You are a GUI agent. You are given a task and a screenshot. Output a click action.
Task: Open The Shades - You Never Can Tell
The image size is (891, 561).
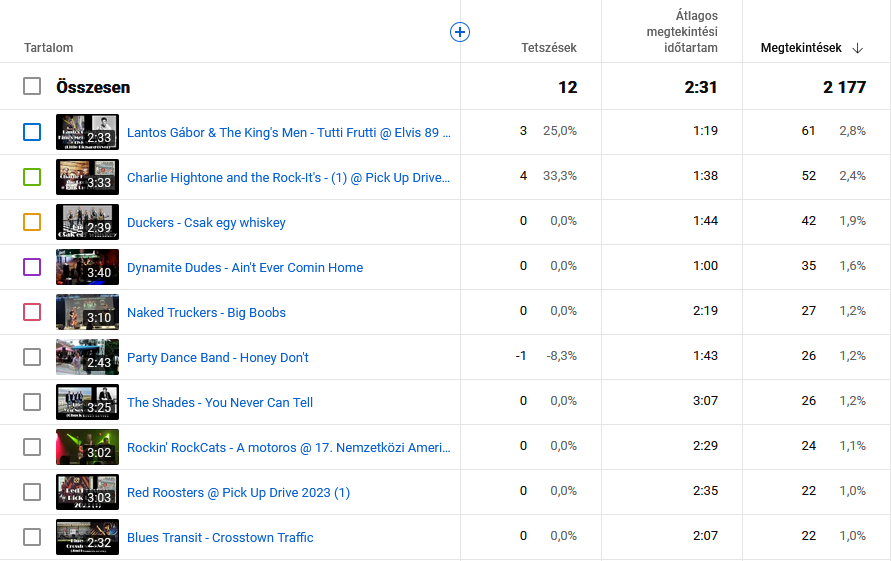tap(220, 403)
